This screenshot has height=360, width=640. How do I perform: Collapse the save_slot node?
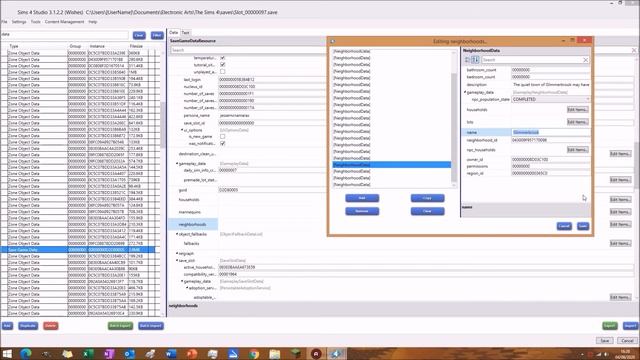(177, 260)
